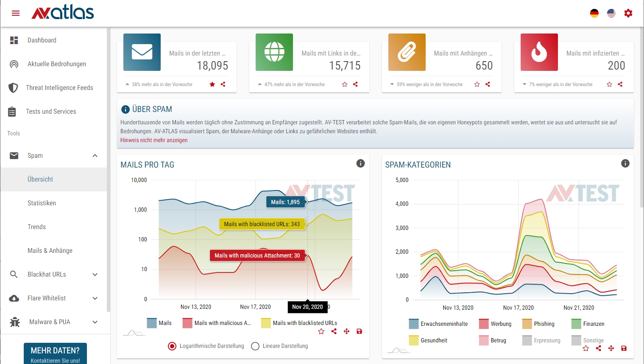Expand the Blackhat URLs section
Image resolution: width=644 pixels, height=364 pixels.
[95, 274]
